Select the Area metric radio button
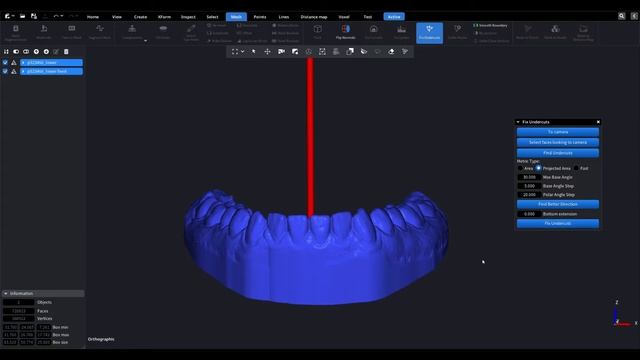Viewport: 640px width, 360px height. [x=520, y=168]
